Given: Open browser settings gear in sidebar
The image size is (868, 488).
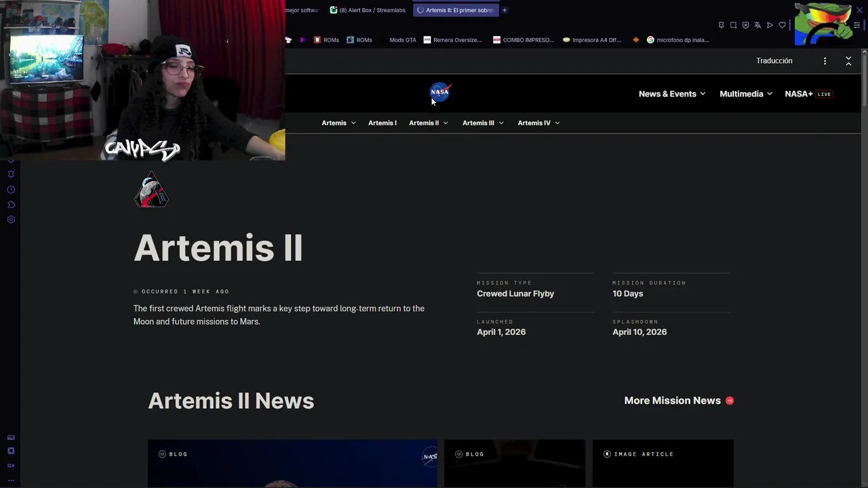Looking at the screenshot, I should coord(11,220).
